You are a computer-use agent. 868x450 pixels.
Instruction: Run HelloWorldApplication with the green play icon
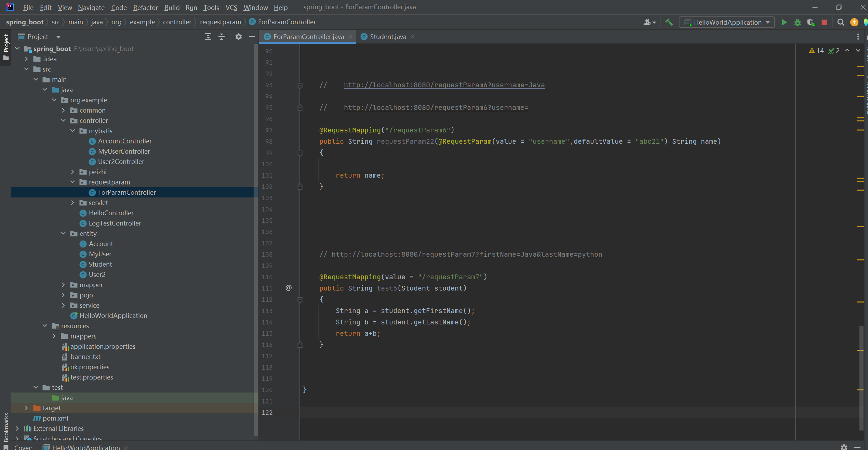pyautogui.click(x=784, y=22)
